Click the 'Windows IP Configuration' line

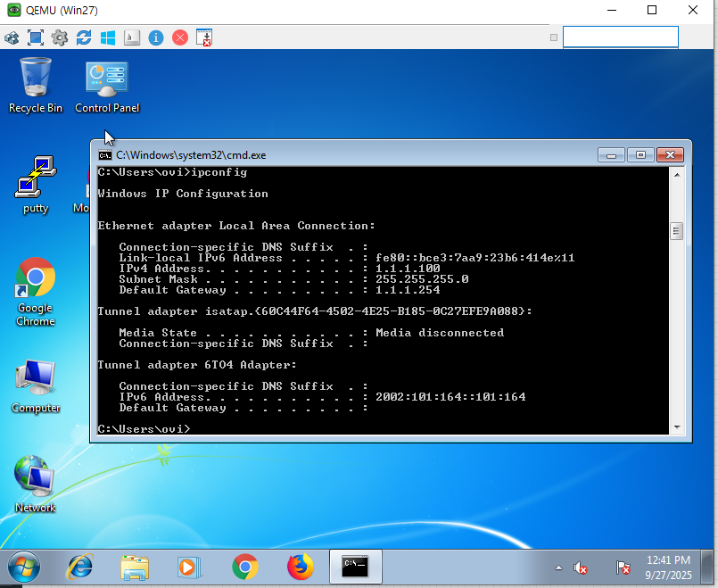coord(183,194)
